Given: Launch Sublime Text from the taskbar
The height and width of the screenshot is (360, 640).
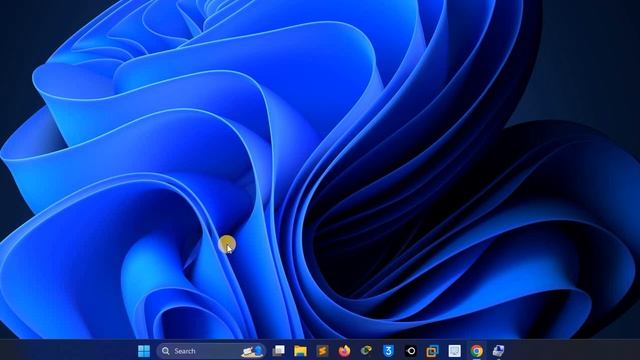Looking at the screenshot, I should (x=322, y=351).
